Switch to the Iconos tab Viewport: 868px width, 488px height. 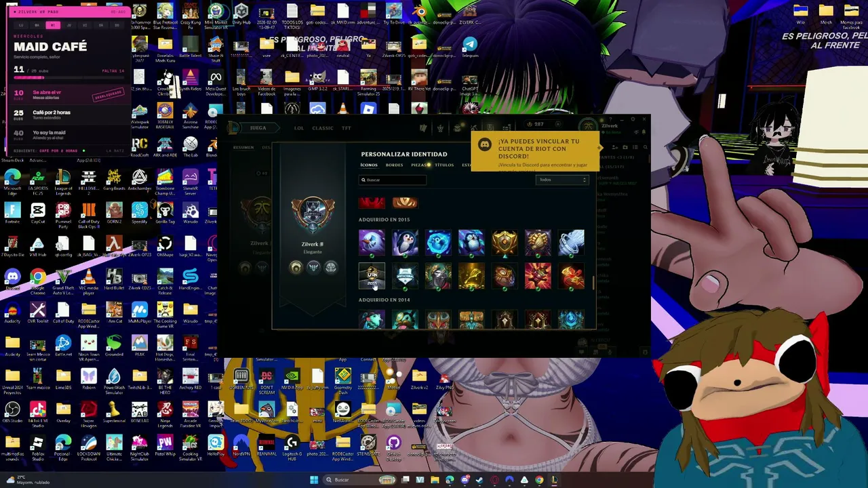click(369, 165)
